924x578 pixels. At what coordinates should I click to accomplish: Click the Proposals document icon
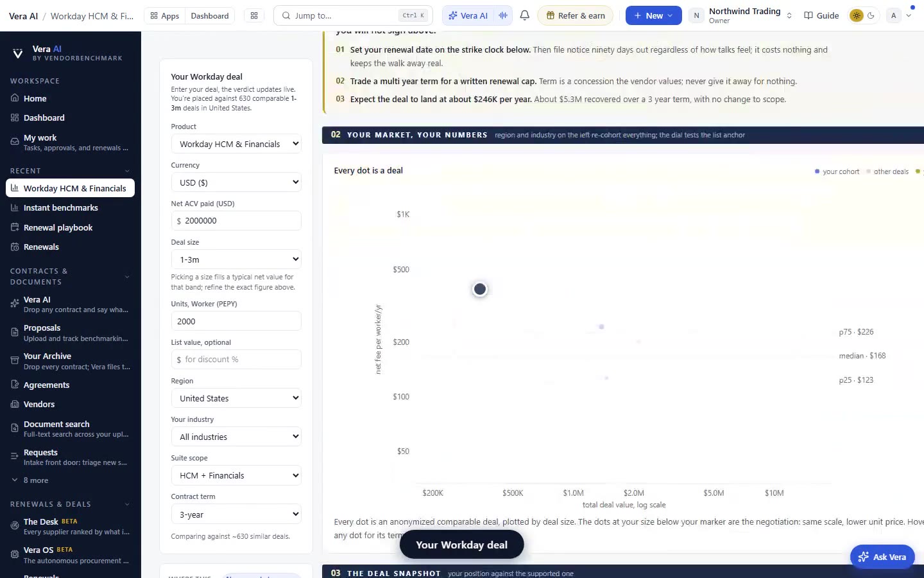[x=15, y=332]
